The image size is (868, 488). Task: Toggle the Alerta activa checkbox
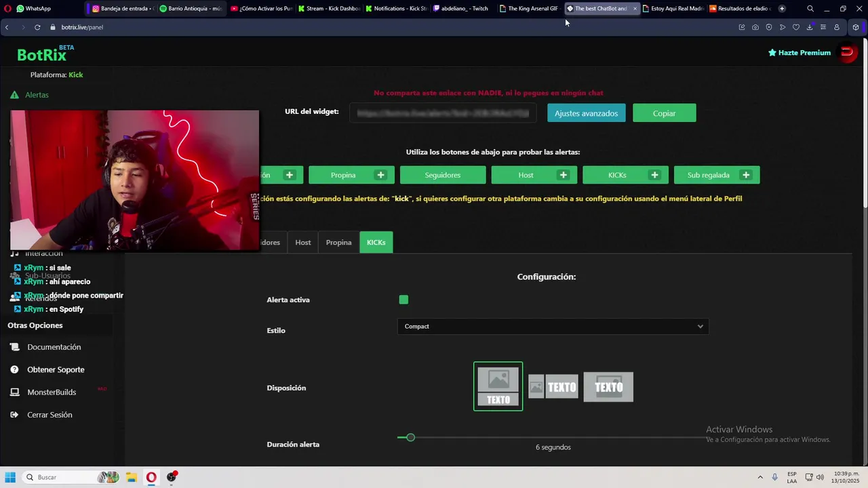(x=403, y=300)
